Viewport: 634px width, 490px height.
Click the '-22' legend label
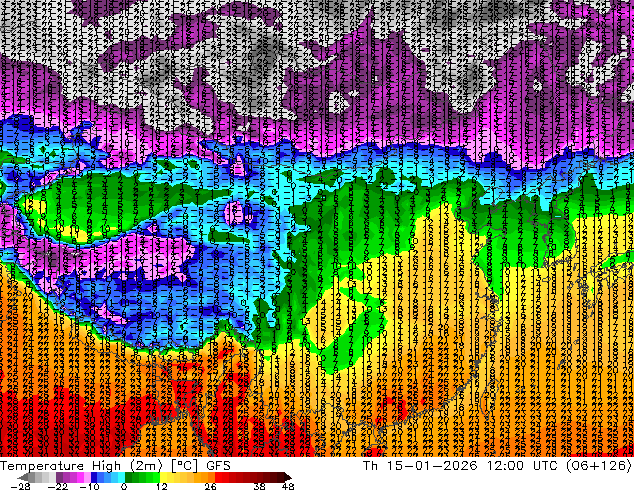tap(58, 486)
